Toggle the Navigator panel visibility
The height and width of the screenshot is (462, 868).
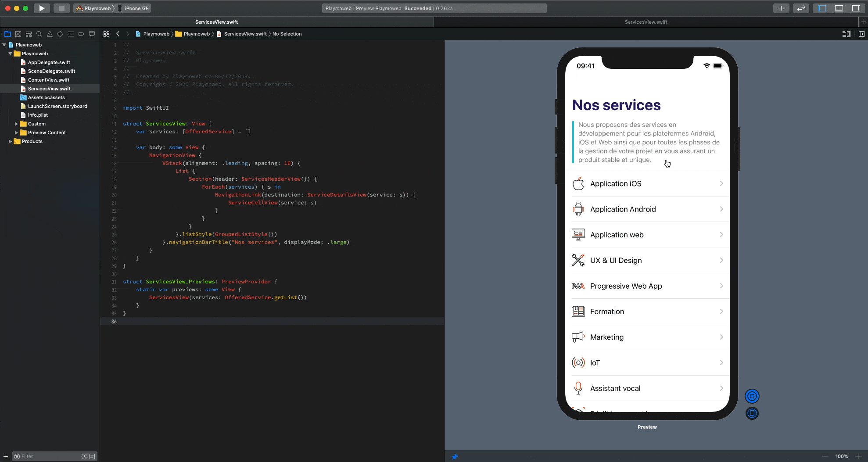coord(822,8)
